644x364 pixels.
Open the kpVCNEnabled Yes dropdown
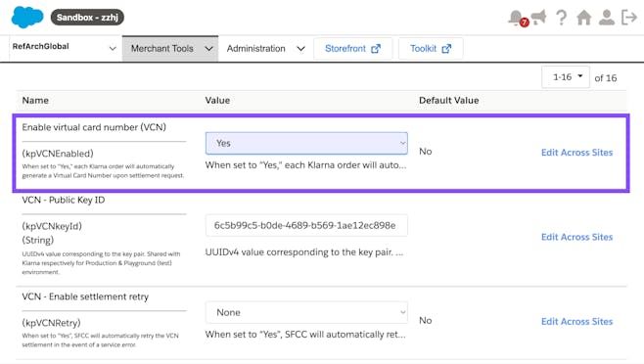(306, 143)
